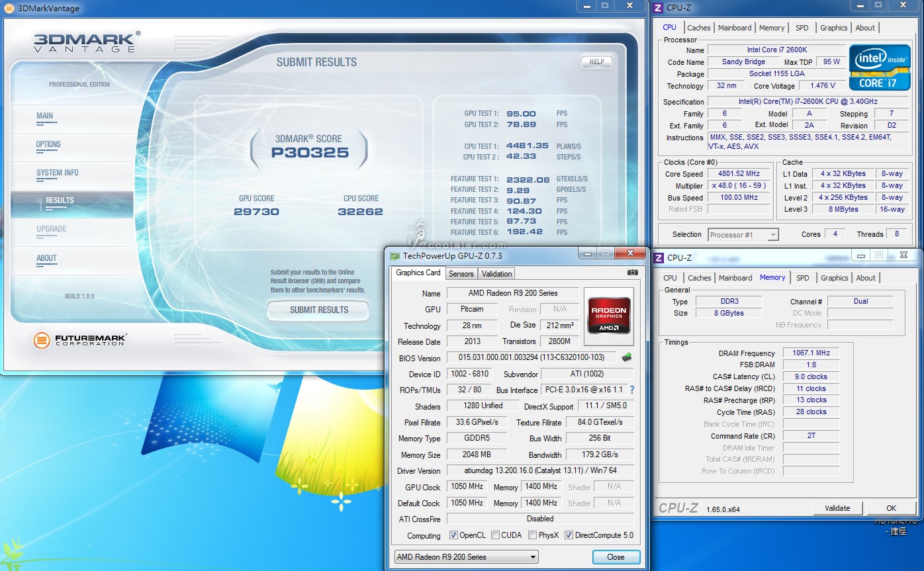Click the upper CPU-Z window title icon

pyautogui.click(x=658, y=8)
